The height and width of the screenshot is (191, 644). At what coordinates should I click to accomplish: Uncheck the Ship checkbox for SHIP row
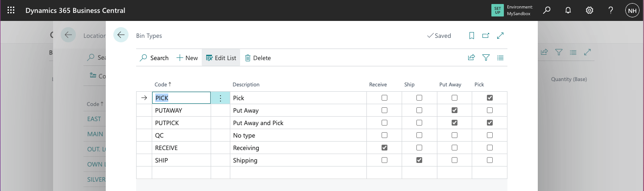tap(419, 160)
